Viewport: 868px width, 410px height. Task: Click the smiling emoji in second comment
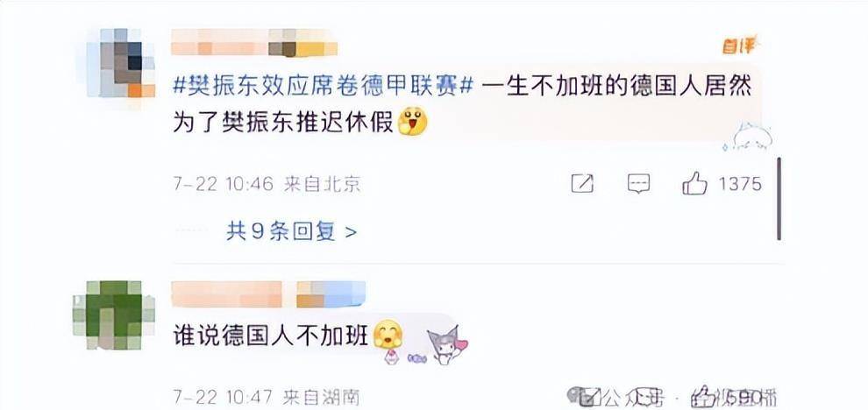coord(388,336)
